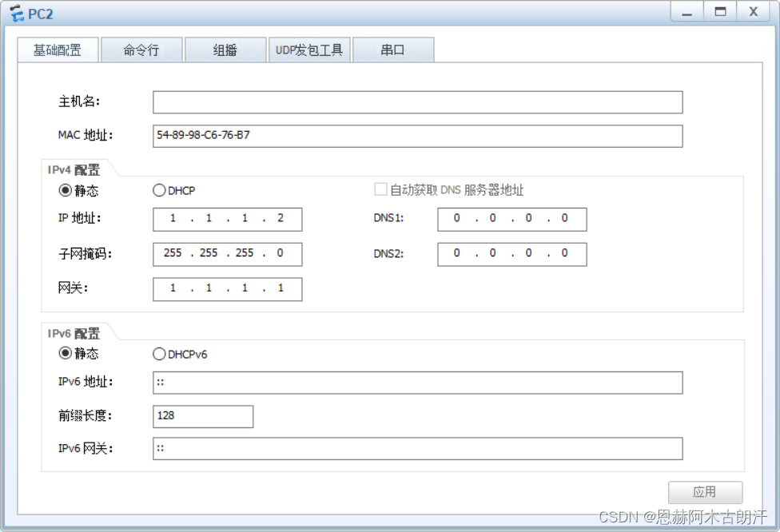Screen dimensions: 780x532
Task: Maximize the PC2 window
Action: 720,12
